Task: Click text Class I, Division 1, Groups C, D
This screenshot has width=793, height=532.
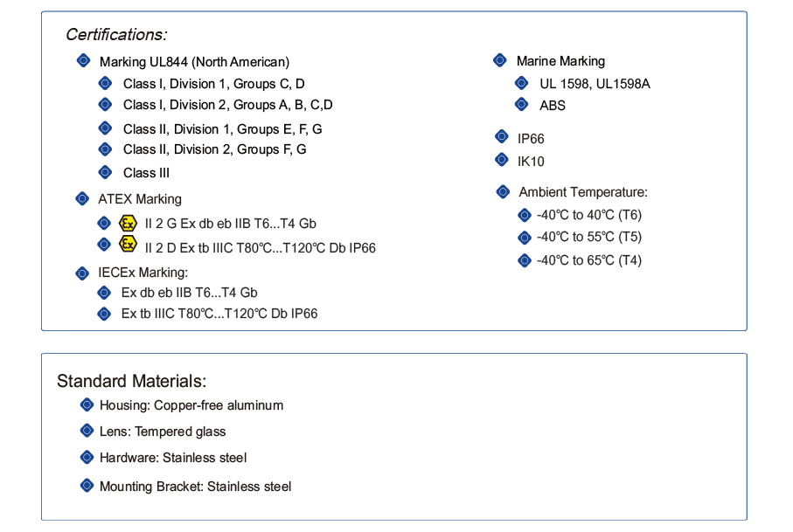Action: pos(213,84)
